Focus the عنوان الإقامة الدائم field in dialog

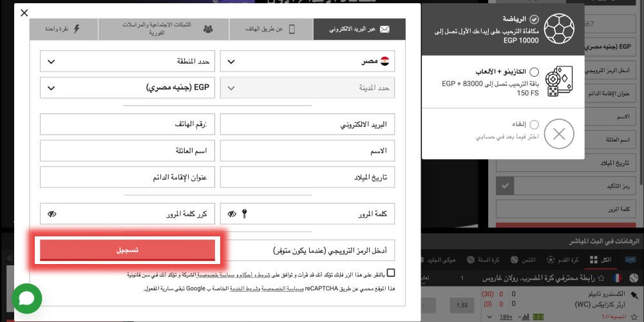[128, 177]
